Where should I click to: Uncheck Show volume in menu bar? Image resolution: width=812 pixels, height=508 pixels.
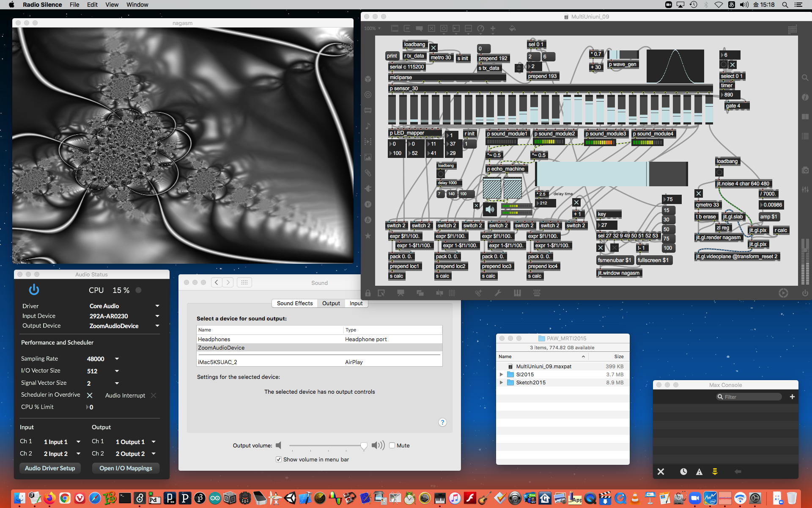(279, 459)
